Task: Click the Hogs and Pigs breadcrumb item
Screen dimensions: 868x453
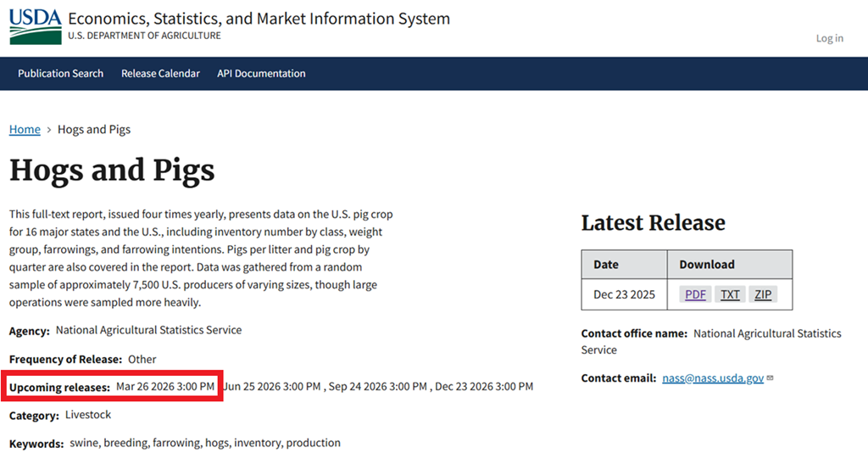Action: tap(94, 130)
